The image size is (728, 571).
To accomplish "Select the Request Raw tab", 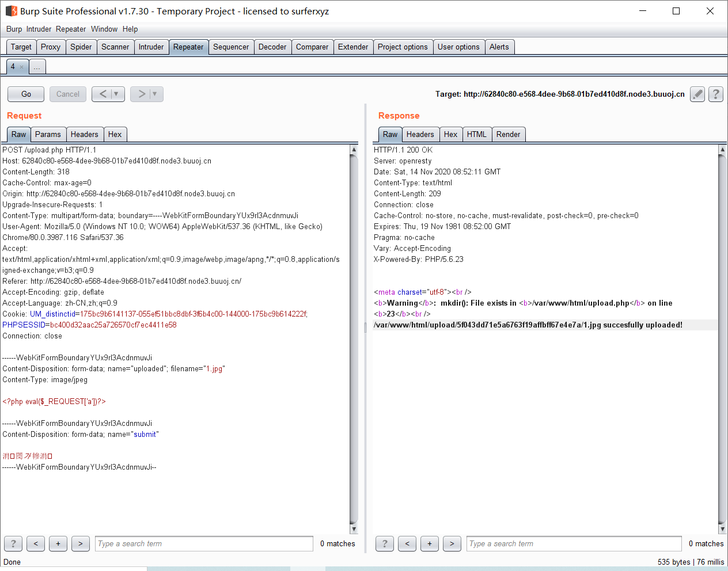I will tap(19, 134).
